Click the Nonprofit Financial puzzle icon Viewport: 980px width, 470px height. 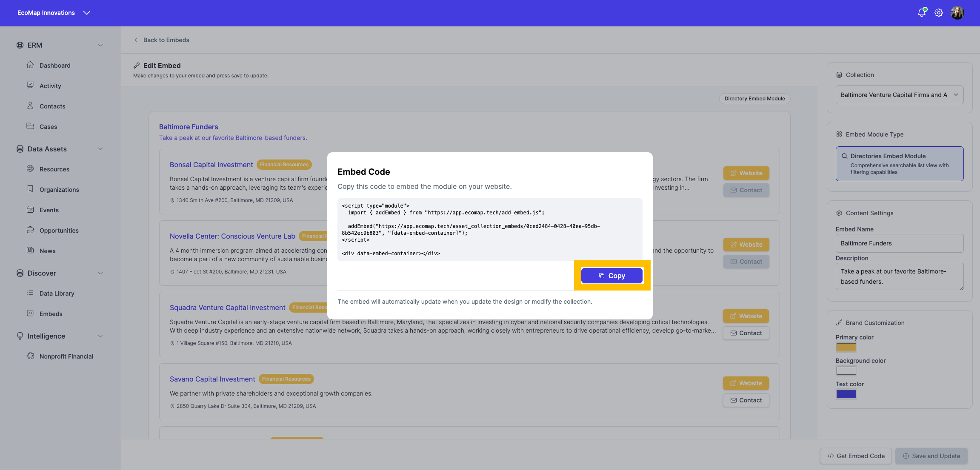pos(30,356)
